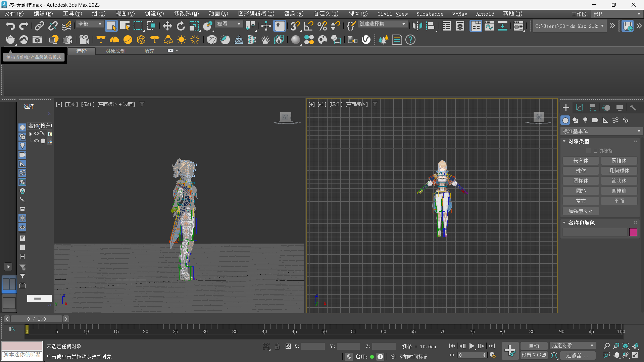Click the time slider 0 / 100 handle
The width and height of the screenshot is (644, 362).
point(37,319)
